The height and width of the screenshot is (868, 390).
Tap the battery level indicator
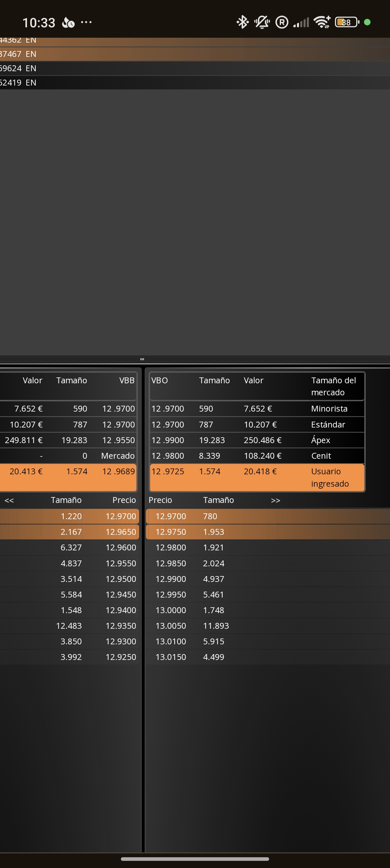pyautogui.click(x=347, y=22)
